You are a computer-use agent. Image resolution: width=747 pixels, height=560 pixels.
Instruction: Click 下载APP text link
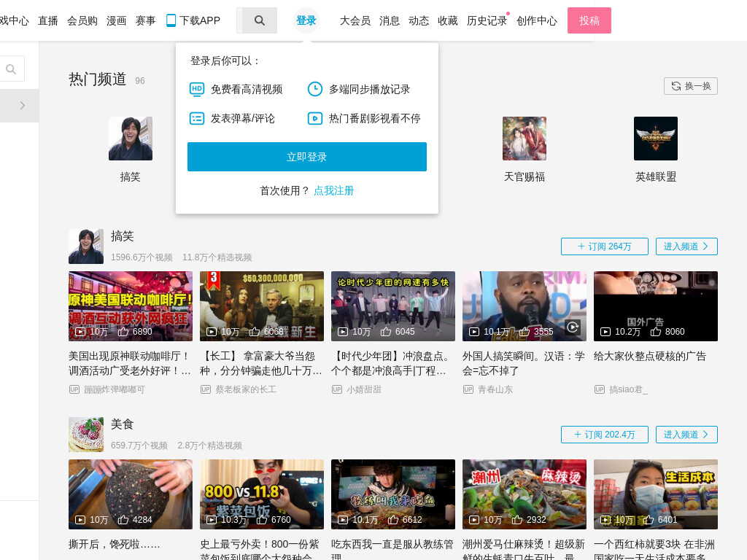click(200, 20)
